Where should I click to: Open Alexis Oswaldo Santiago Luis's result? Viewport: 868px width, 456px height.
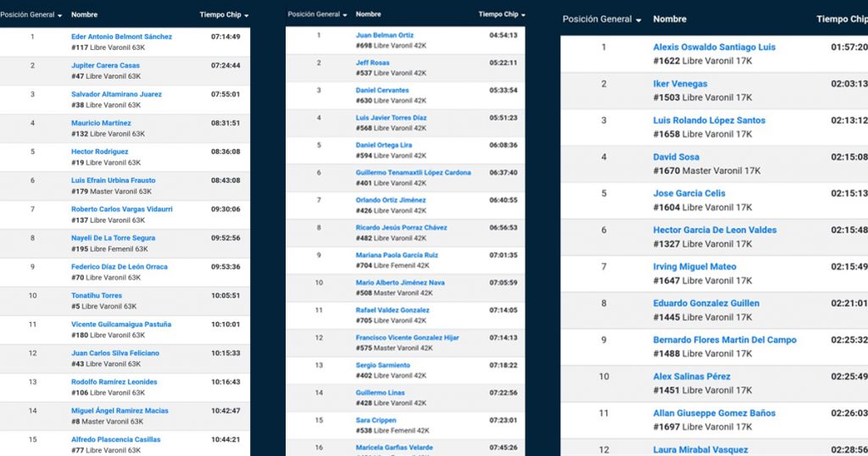coord(714,47)
